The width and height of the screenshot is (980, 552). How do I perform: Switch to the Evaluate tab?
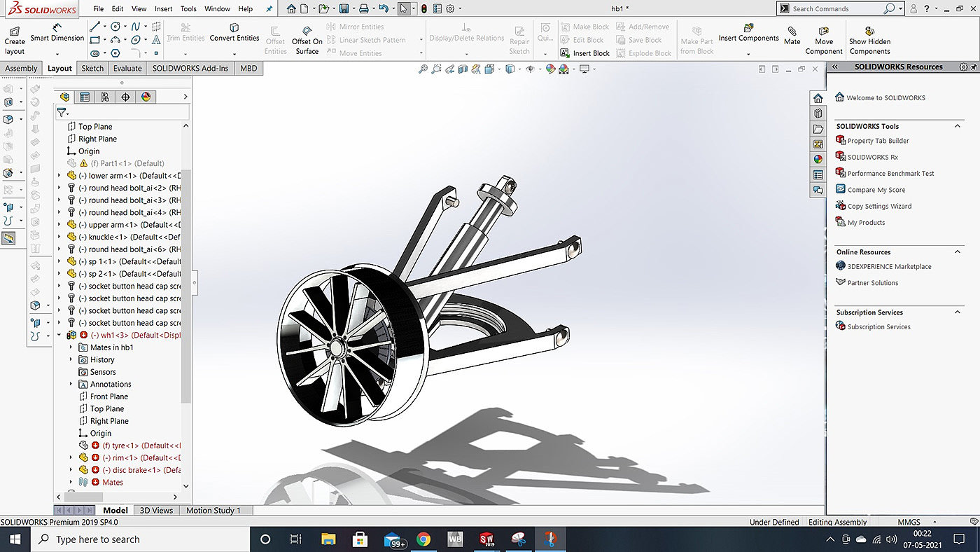[x=127, y=68]
